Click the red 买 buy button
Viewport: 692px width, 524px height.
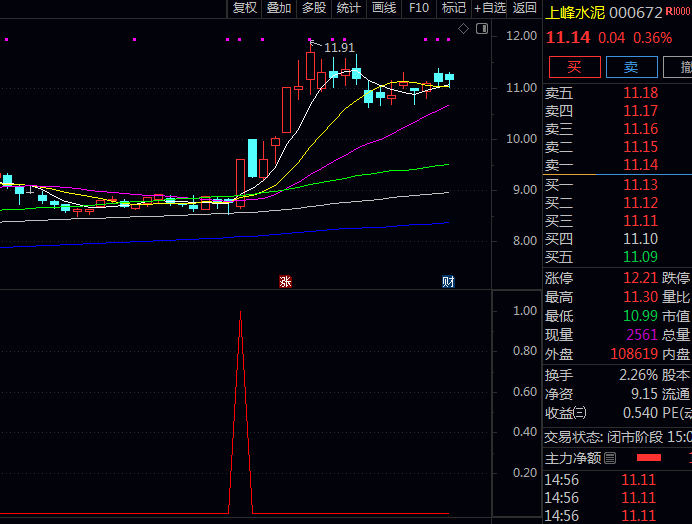tap(574, 67)
